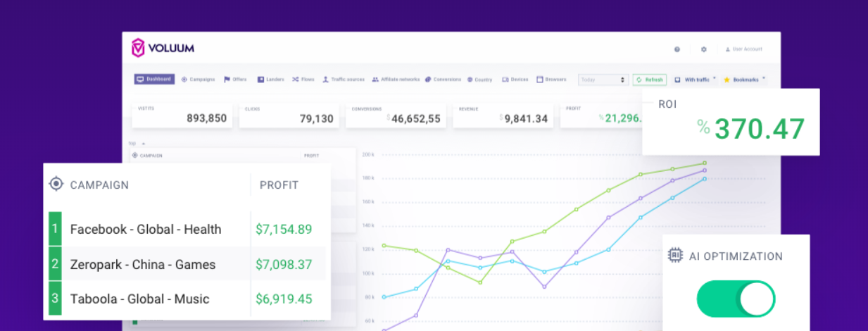This screenshot has height=331, width=868.
Task: Click the ROI value 370.47
Action: 760,130
